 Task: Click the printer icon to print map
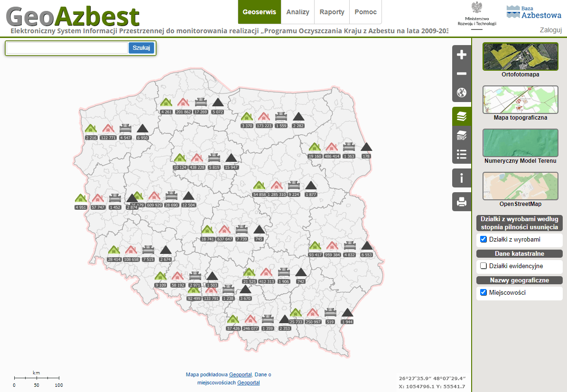click(461, 202)
